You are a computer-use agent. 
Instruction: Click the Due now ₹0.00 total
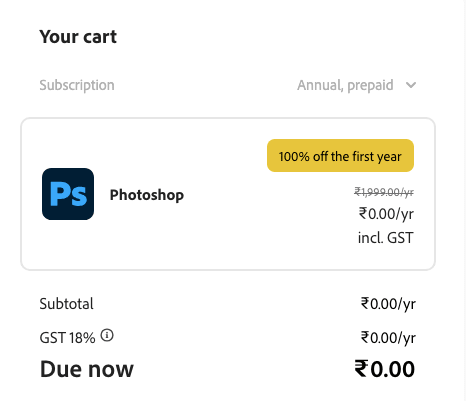tap(385, 369)
